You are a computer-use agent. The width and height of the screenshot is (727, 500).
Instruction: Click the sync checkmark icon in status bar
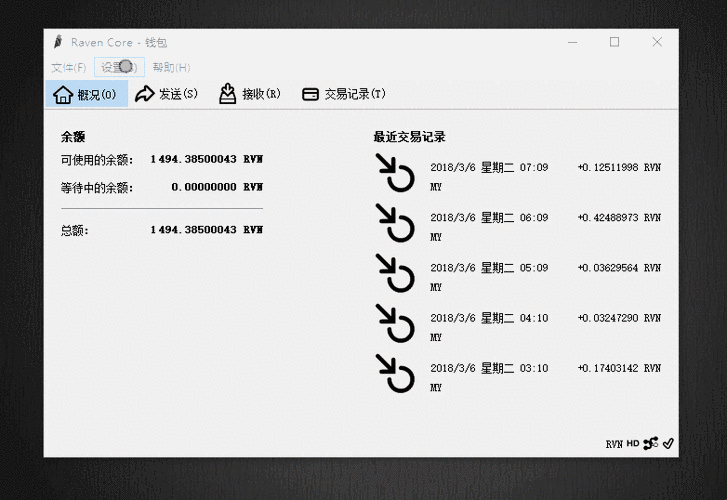pos(668,443)
